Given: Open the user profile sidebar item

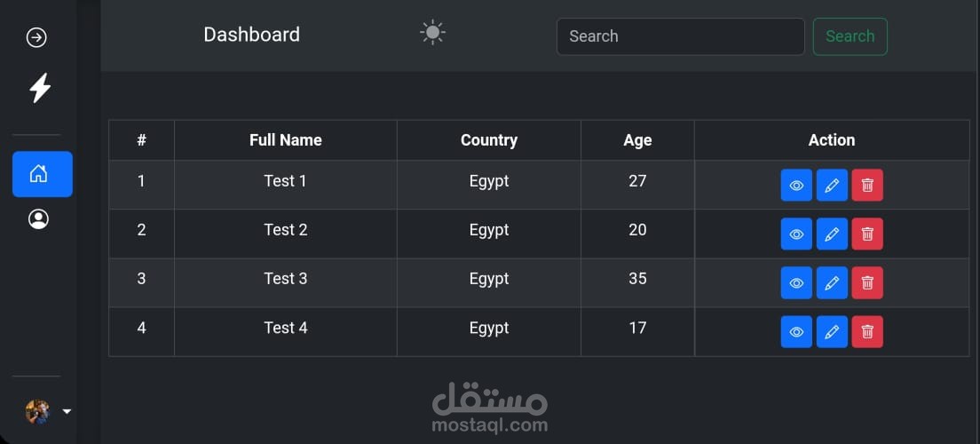Looking at the screenshot, I should pyautogui.click(x=38, y=218).
